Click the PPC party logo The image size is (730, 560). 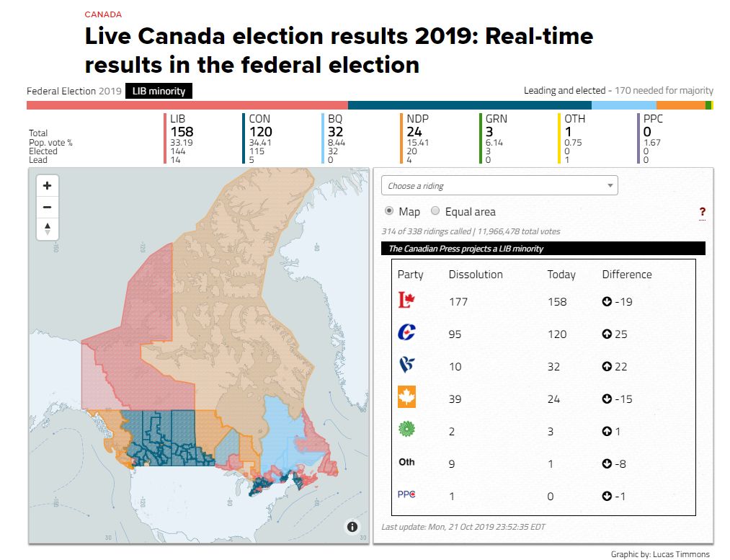click(x=406, y=494)
